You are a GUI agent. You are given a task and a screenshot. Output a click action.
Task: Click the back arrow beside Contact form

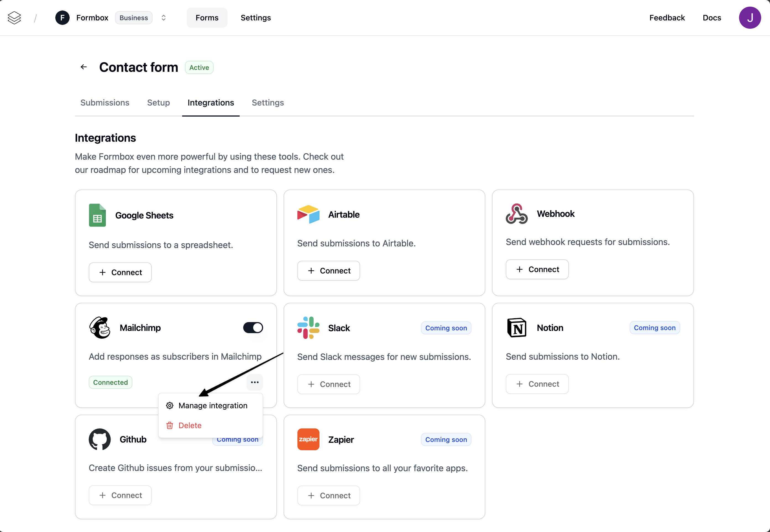coord(84,67)
